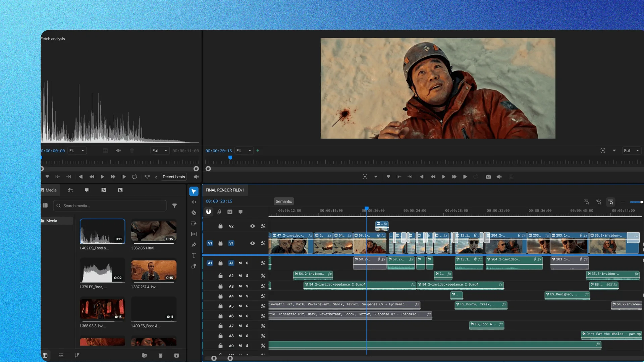Open the program monitor Fit zoom dropdown

[244, 151]
